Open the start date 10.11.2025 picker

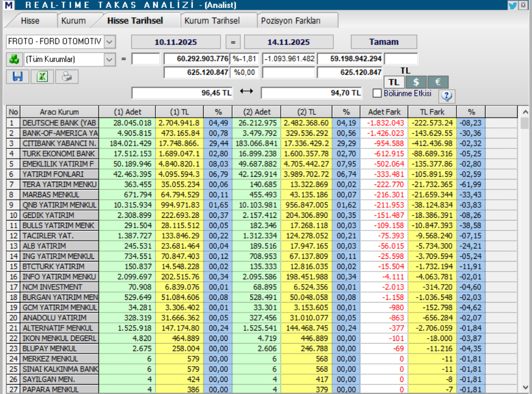[176, 42]
